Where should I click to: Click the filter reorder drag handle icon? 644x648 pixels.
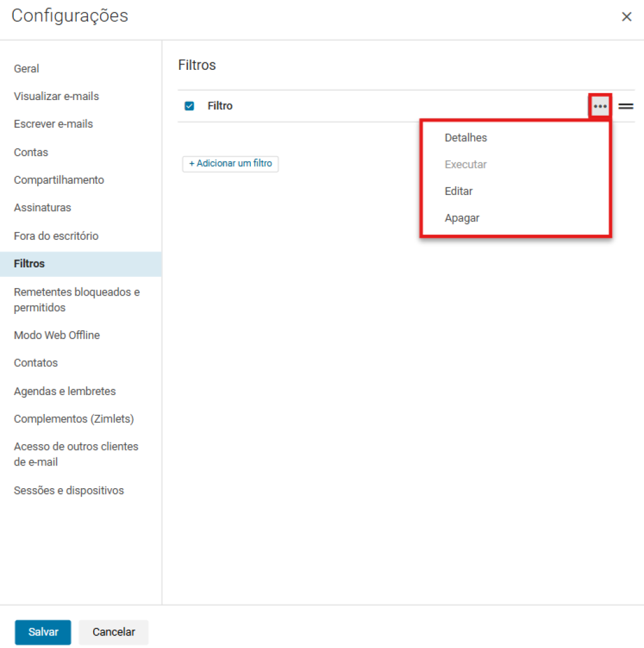tap(625, 106)
